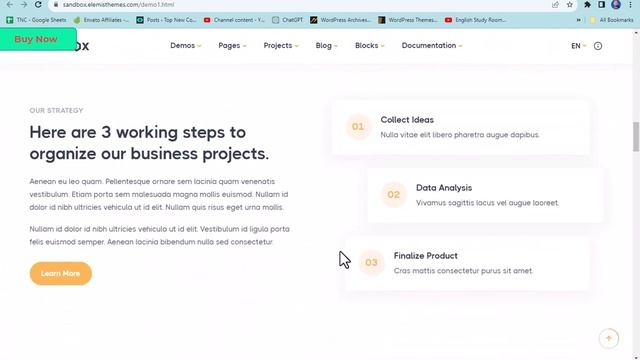Open the EN language dropdown

click(578, 46)
